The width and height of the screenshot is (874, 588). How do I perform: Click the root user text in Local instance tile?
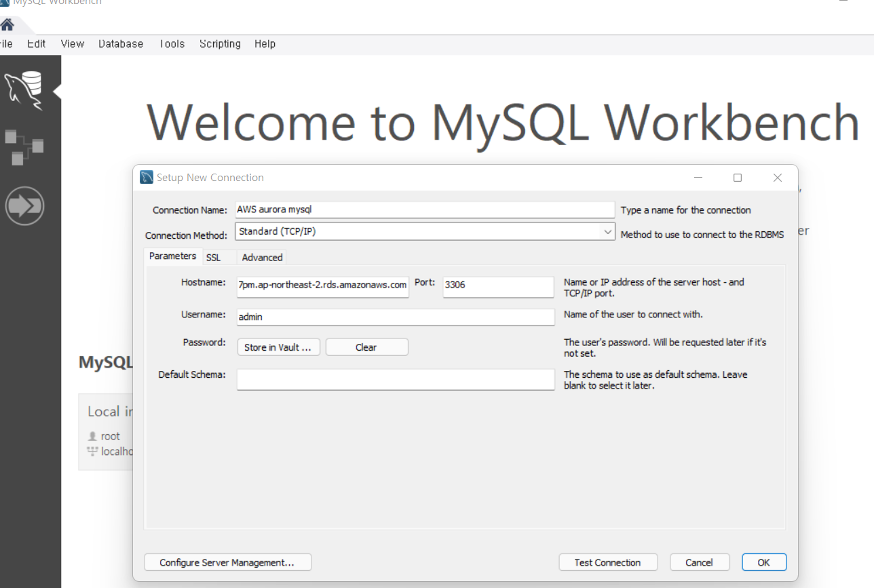click(x=110, y=436)
